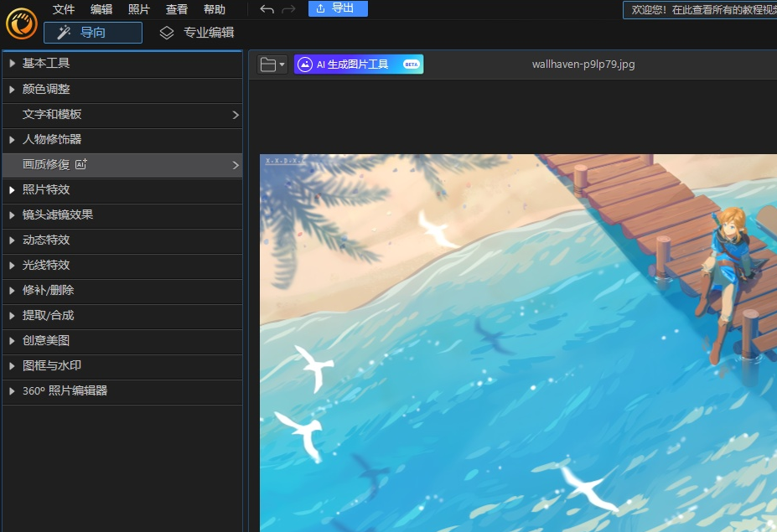Viewport: 777px width, 532px height.
Task: Expand the 镜头滤镜效果 section
Action: pyautogui.click(x=122, y=215)
